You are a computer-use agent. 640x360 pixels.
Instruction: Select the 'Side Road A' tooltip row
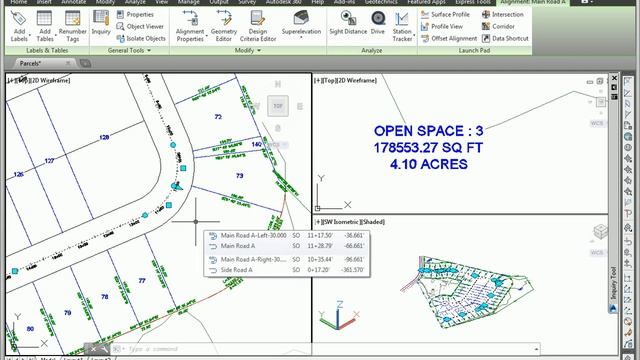pyautogui.click(x=287, y=270)
